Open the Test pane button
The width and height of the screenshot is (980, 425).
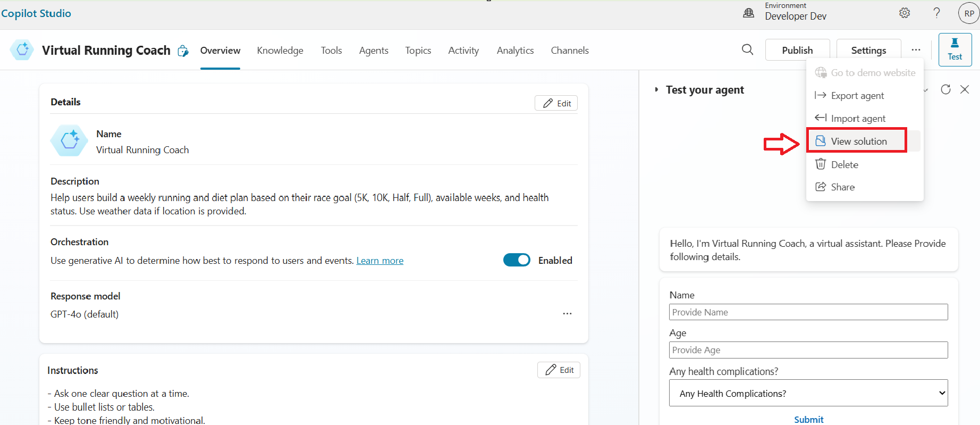[x=954, y=49]
